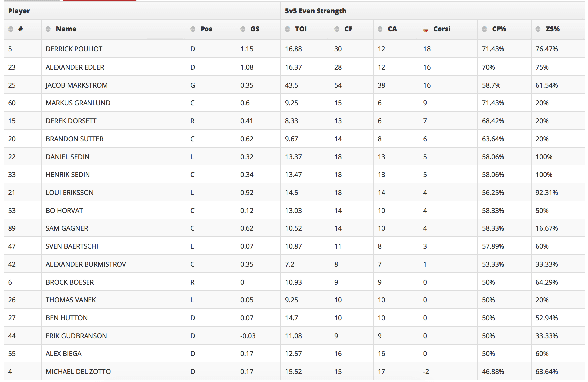Click the 5v5 Even Strength group header
Viewport: 588px width, 382px height.
tap(316, 11)
